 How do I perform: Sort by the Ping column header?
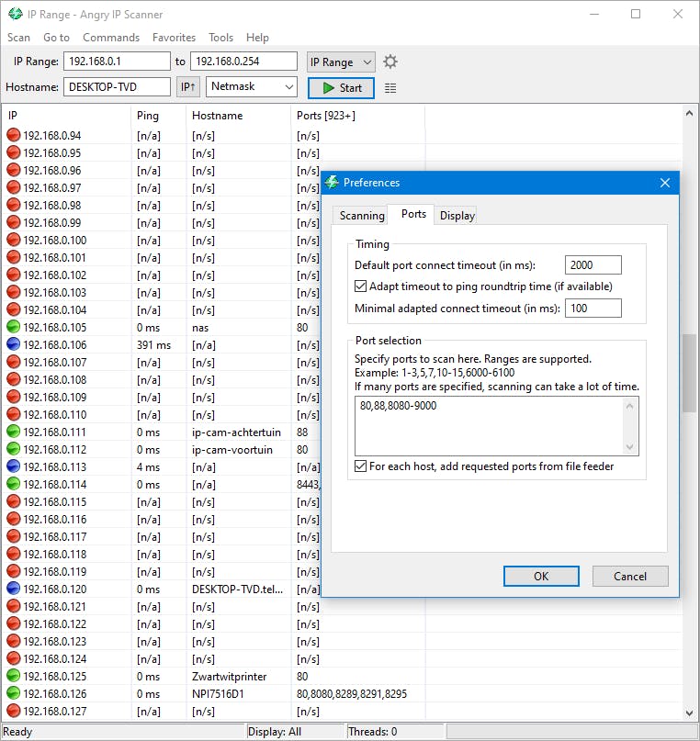click(x=158, y=116)
